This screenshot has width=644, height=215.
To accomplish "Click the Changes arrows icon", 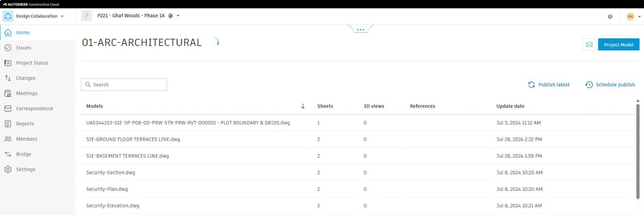I will coord(8,78).
